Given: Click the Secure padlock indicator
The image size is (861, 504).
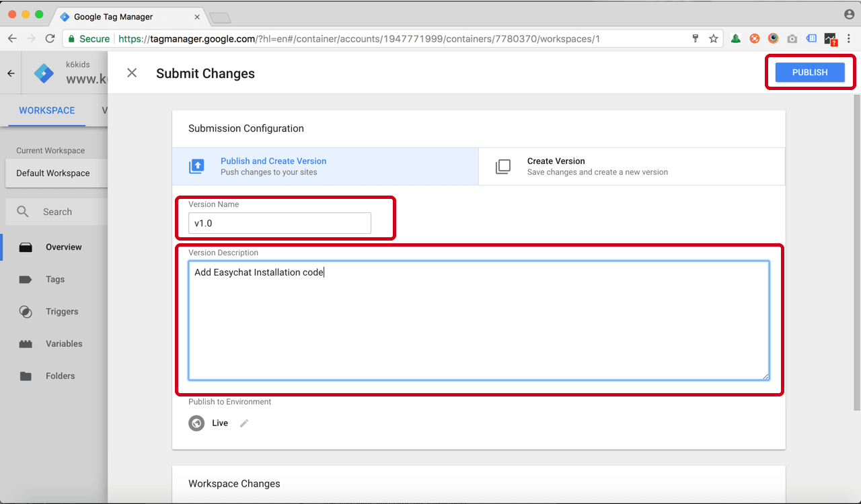Looking at the screenshot, I should [89, 39].
